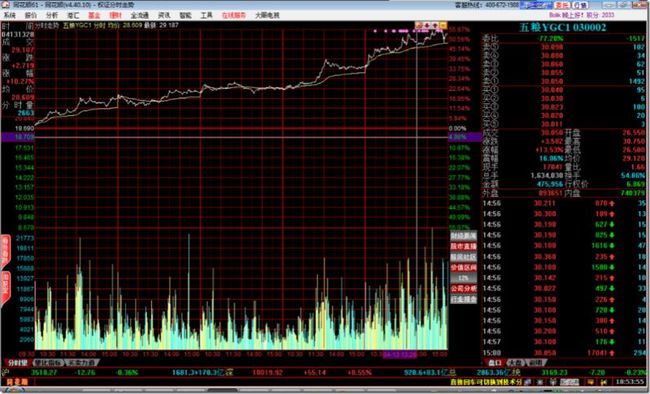Click the white button beside 委托 in the title bar

(580, 5)
